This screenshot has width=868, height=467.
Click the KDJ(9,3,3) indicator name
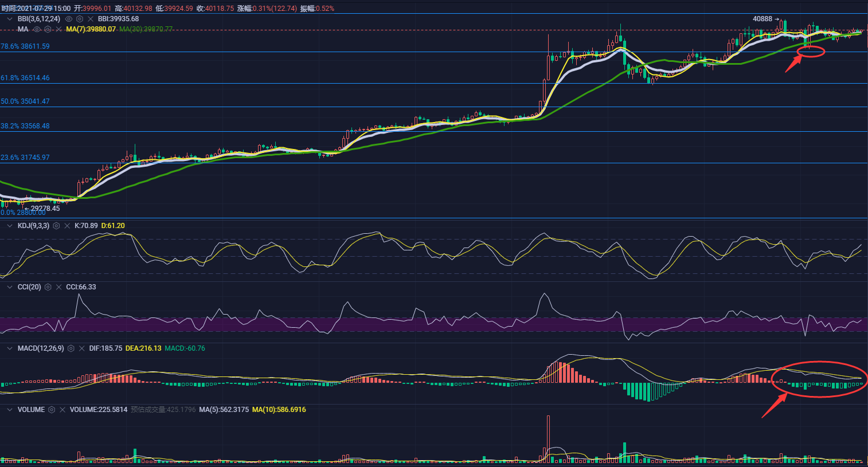click(x=33, y=226)
